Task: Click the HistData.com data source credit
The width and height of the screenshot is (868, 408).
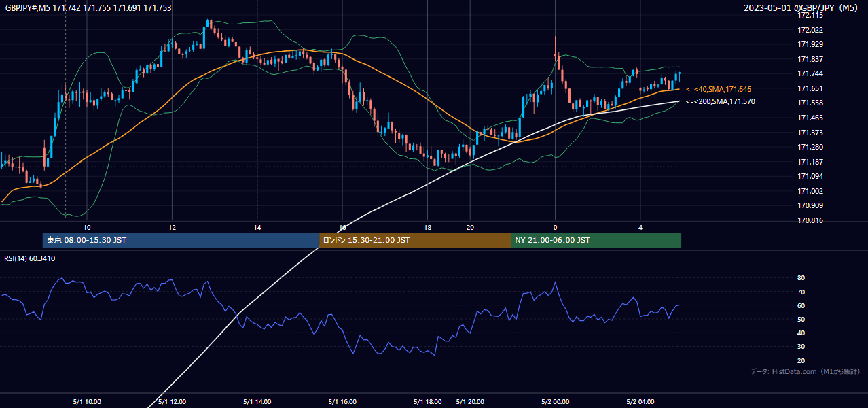Action: click(806, 371)
